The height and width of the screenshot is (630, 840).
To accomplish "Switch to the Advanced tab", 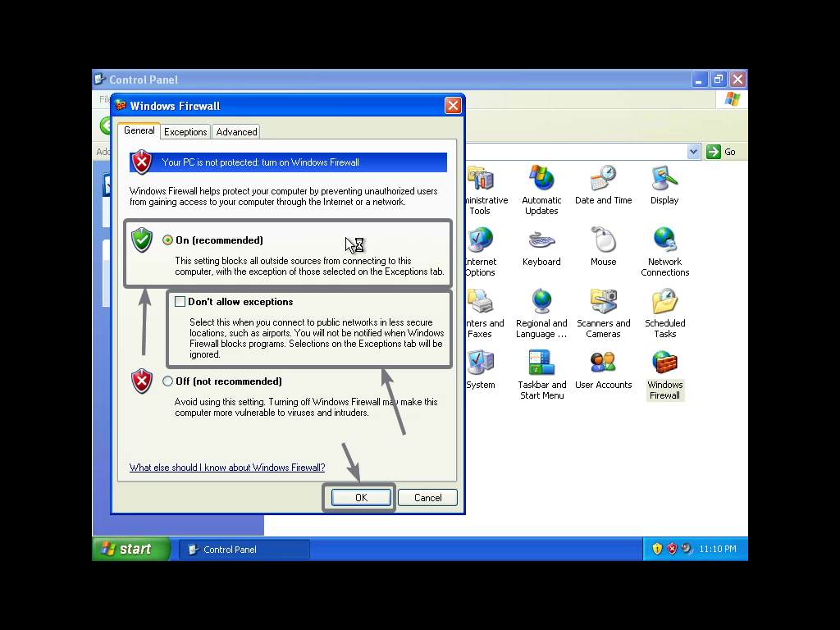I will (x=235, y=131).
